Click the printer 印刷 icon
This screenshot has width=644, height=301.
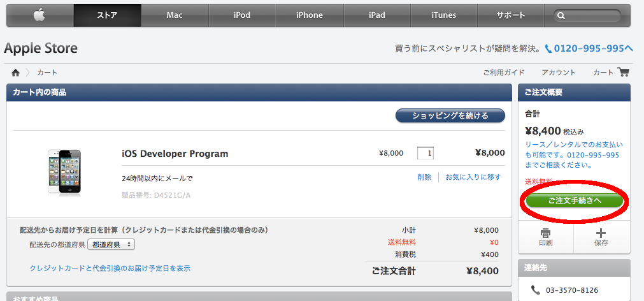[x=546, y=233]
